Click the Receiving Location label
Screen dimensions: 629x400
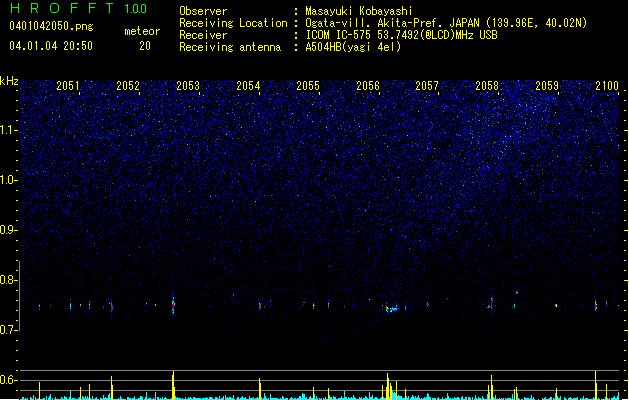(233, 23)
